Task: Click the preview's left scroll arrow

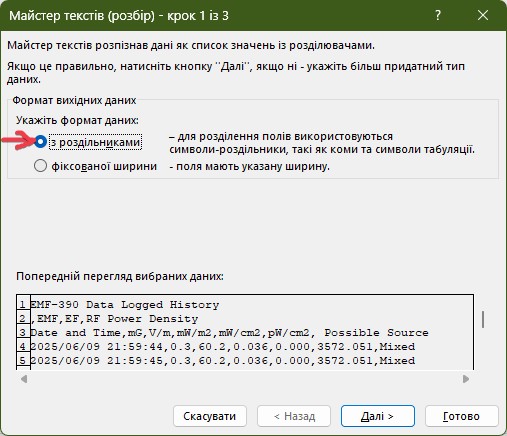Action: [24, 379]
